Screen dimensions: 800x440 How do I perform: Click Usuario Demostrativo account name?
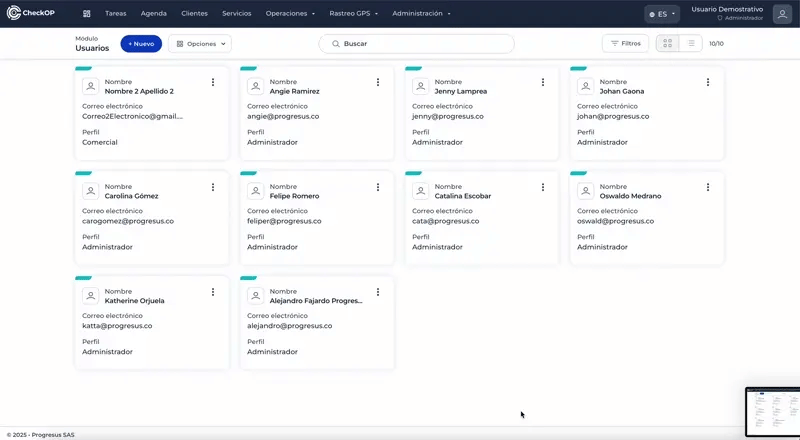coord(727,9)
